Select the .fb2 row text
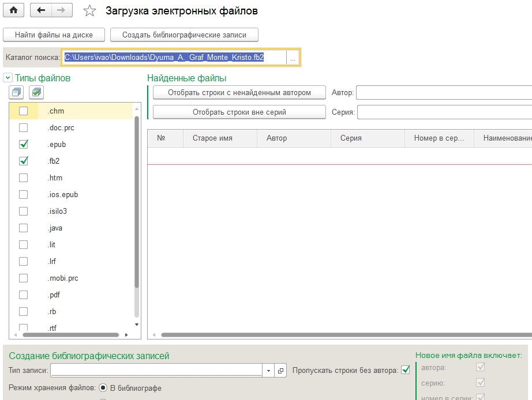The height and width of the screenshot is (400, 532). pyautogui.click(x=53, y=161)
